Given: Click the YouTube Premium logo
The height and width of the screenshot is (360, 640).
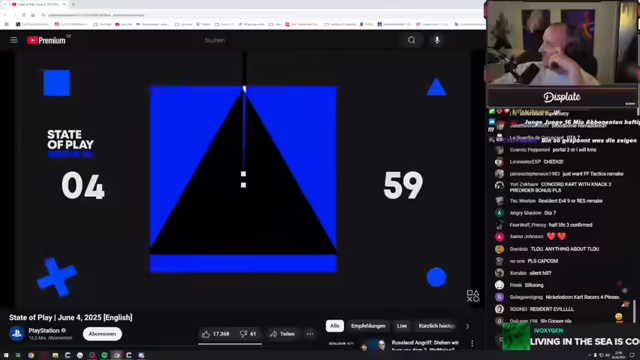Looking at the screenshot, I should point(47,40).
